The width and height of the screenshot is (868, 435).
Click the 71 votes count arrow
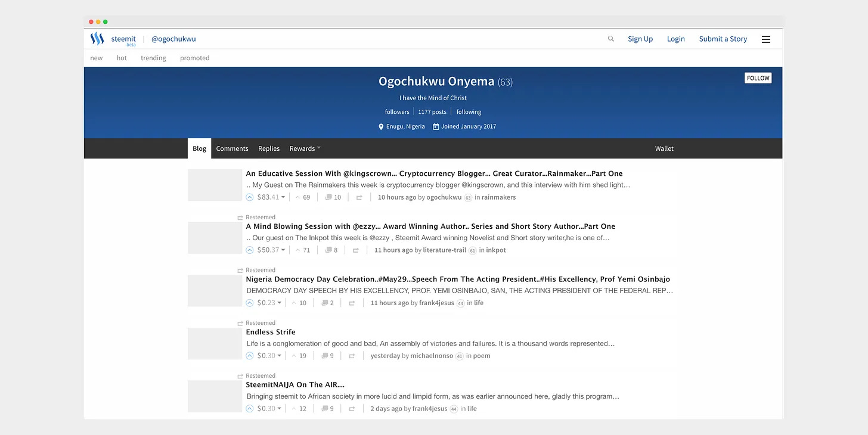(x=297, y=250)
